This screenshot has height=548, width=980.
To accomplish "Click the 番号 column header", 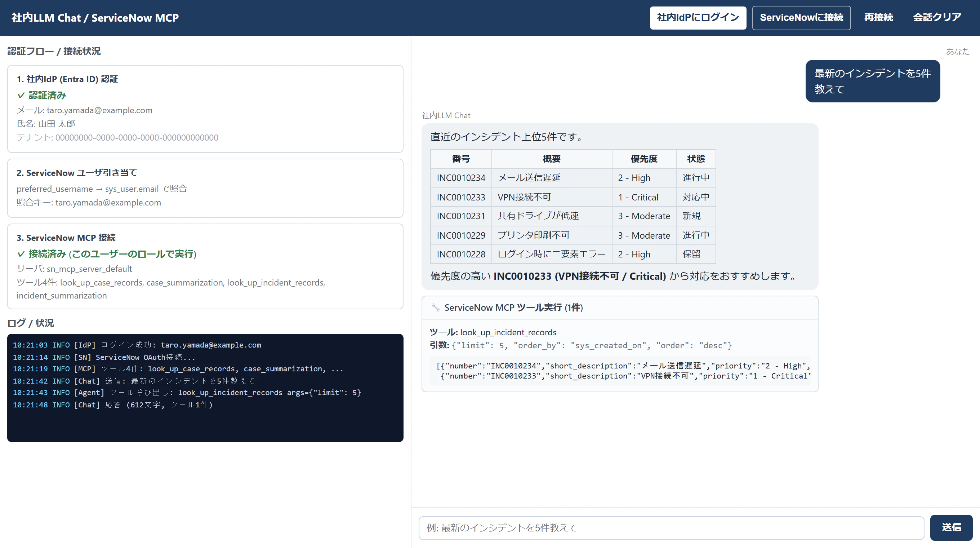I will point(461,159).
